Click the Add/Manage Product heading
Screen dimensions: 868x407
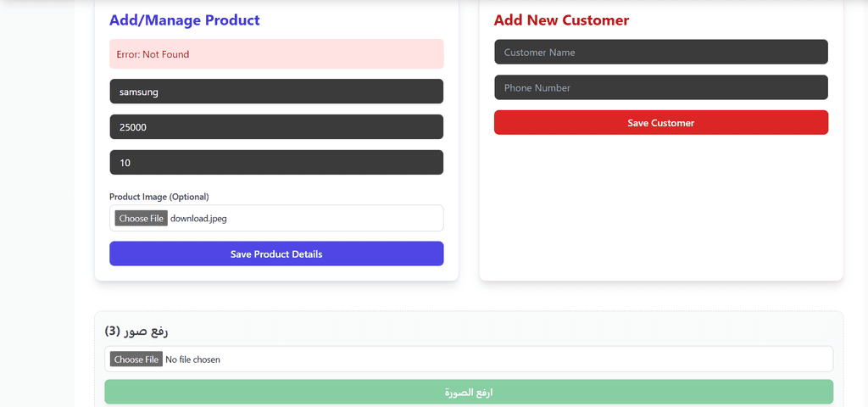(184, 20)
